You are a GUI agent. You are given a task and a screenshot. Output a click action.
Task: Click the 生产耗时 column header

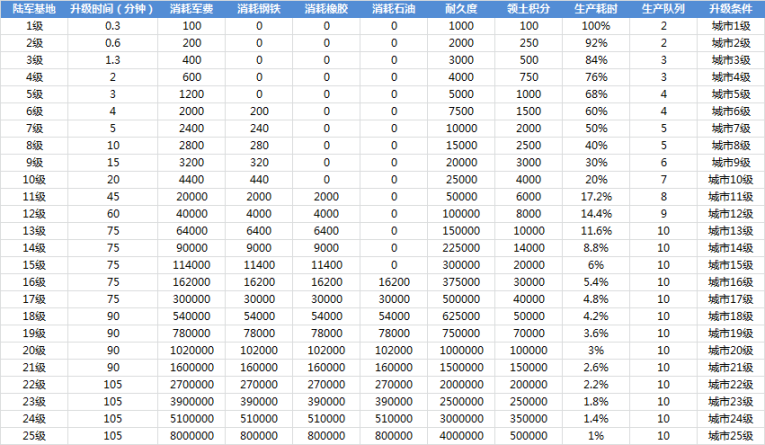[x=596, y=8]
